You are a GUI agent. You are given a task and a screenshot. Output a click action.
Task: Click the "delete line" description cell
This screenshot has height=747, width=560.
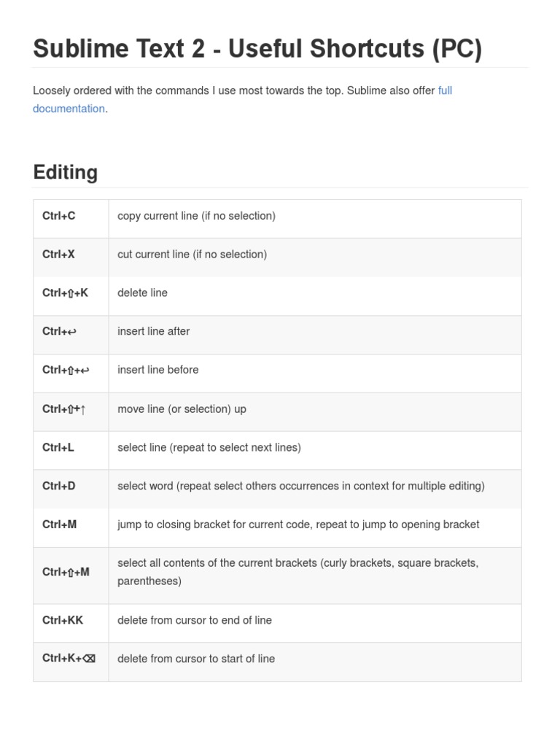(x=142, y=293)
